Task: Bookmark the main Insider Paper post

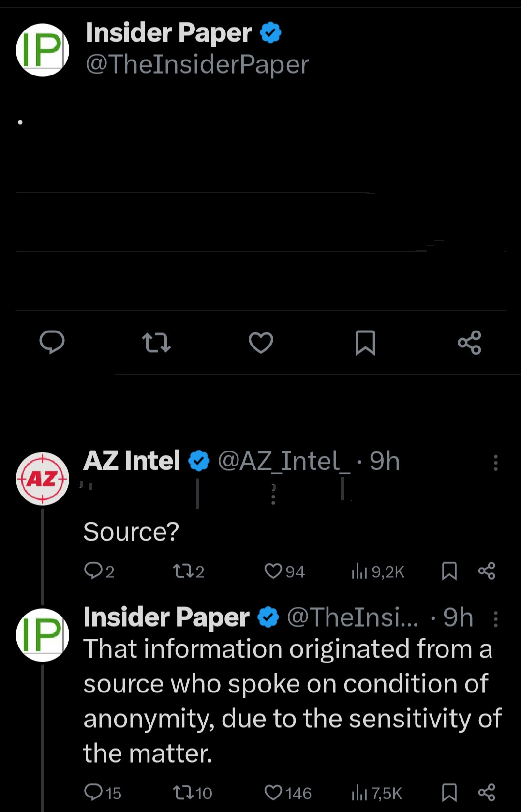Action: tap(365, 343)
